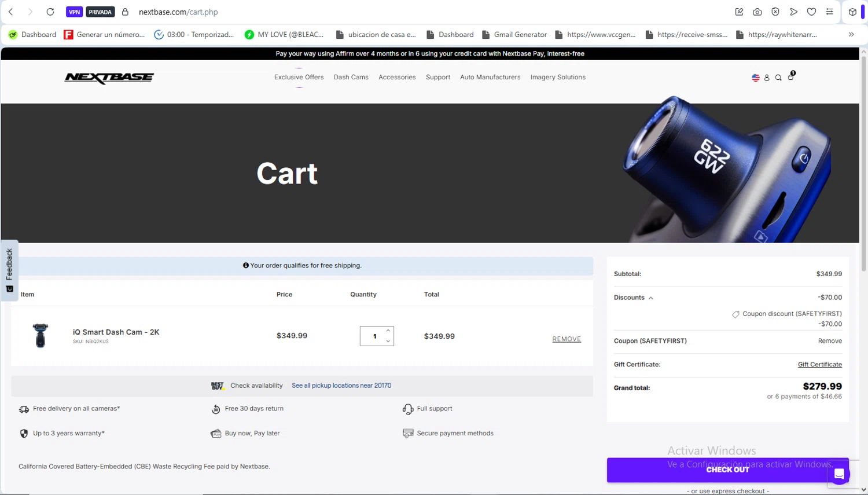Open the VPN badge in the address bar
The width and height of the screenshot is (868, 495).
click(x=75, y=12)
